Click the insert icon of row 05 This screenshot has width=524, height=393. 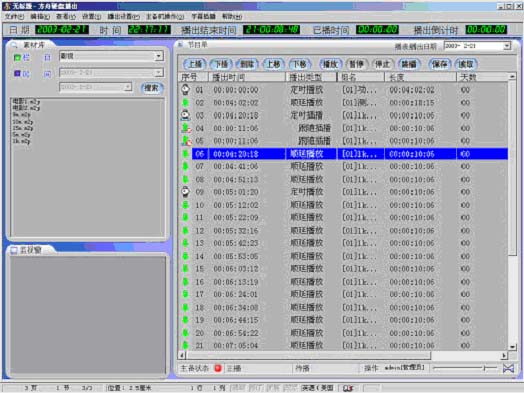186,141
